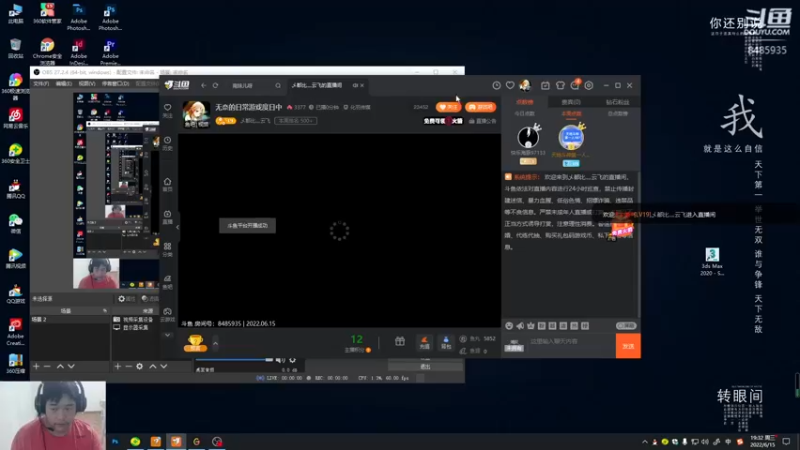Click Douyu refresh button
The width and height of the screenshot is (800, 450).
click(215, 85)
